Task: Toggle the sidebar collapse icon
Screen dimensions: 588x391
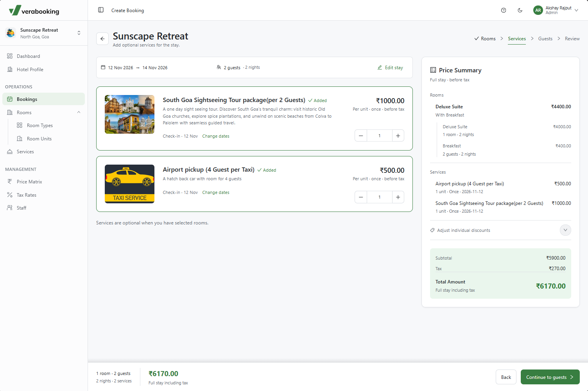Action: (101, 10)
